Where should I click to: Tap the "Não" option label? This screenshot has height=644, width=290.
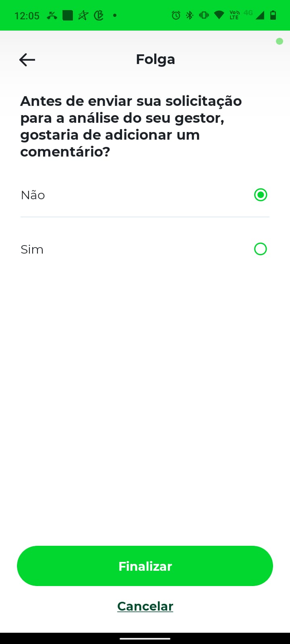click(33, 195)
